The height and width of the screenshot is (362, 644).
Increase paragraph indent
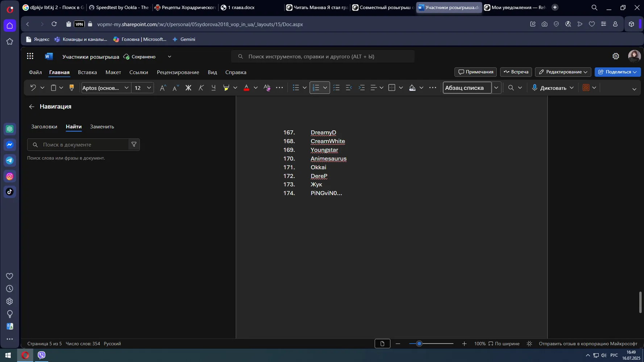361,88
